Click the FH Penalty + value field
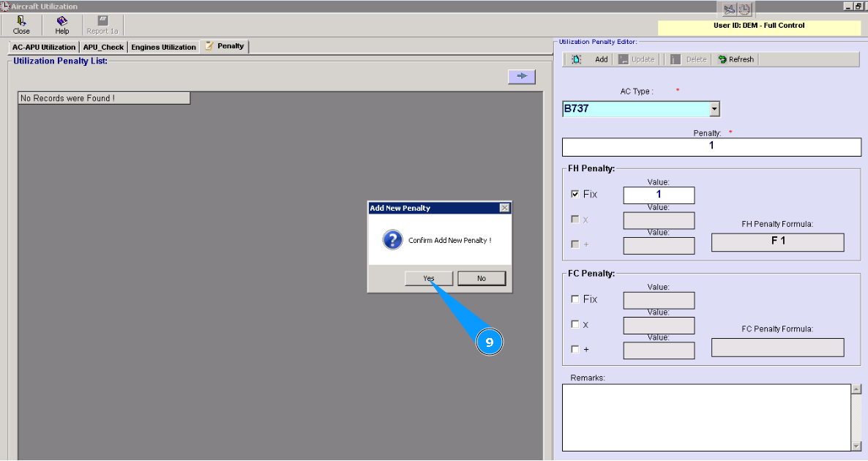868x461 pixels. point(659,246)
